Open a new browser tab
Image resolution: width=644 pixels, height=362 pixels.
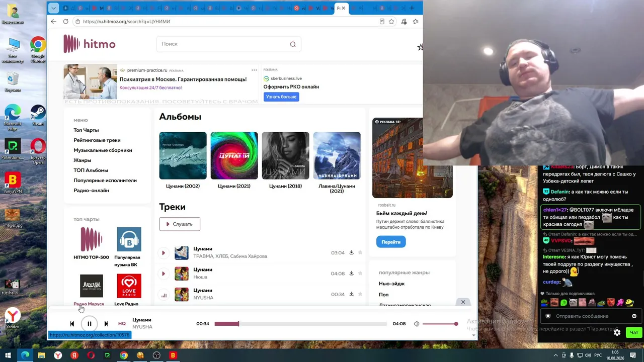pyautogui.click(x=412, y=8)
